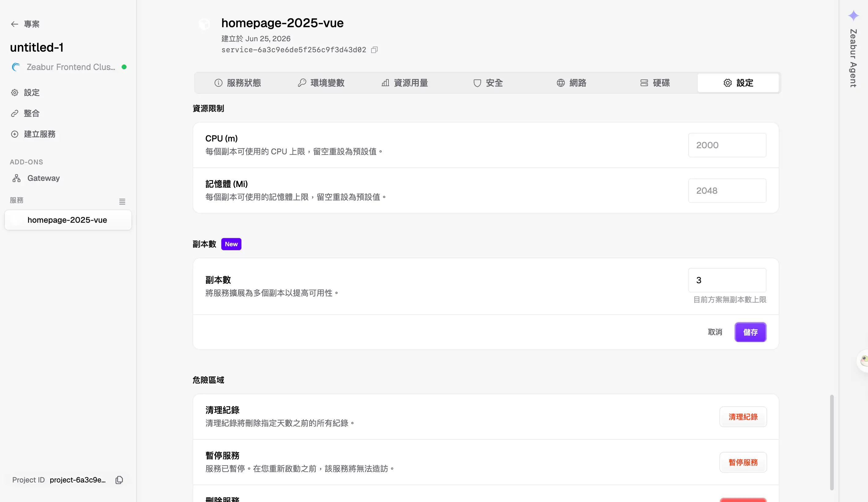
Task: Click the homepage-2025-vue service header icon
Action: pos(204,24)
